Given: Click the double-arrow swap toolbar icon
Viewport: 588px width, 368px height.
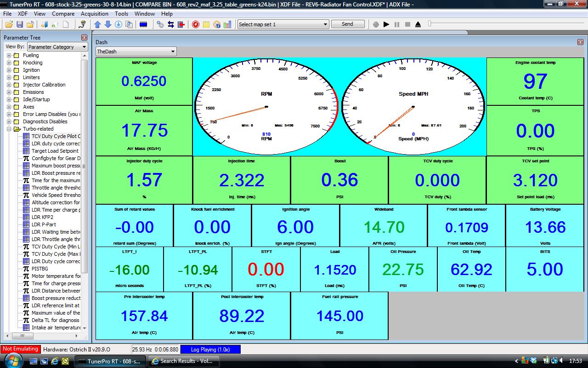Looking at the screenshot, I should [x=171, y=24].
